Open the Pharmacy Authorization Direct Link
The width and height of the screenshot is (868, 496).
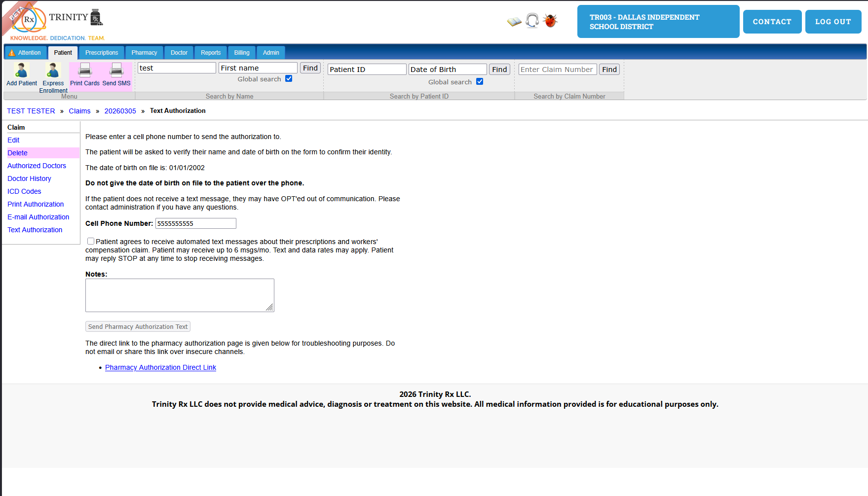(x=160, y=367)
